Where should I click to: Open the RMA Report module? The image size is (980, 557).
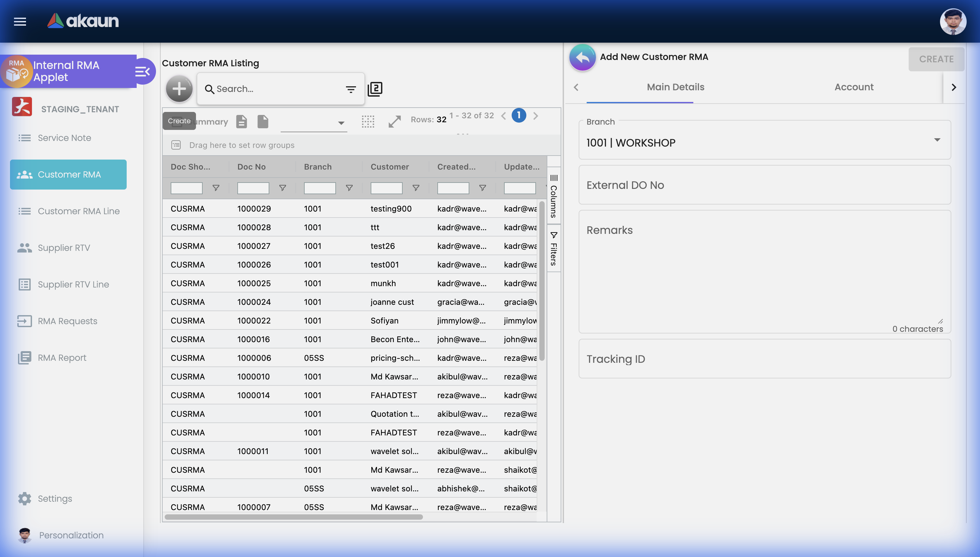coord(62,357)
